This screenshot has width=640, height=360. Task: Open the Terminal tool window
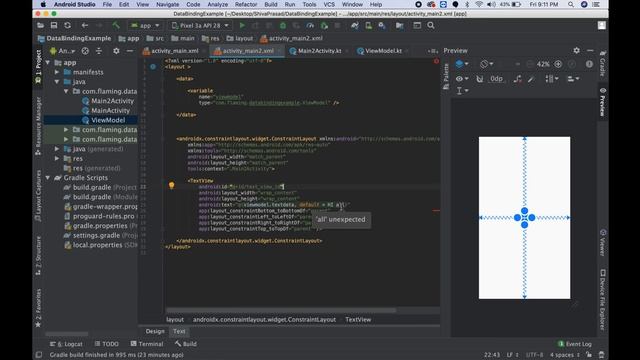147,344
